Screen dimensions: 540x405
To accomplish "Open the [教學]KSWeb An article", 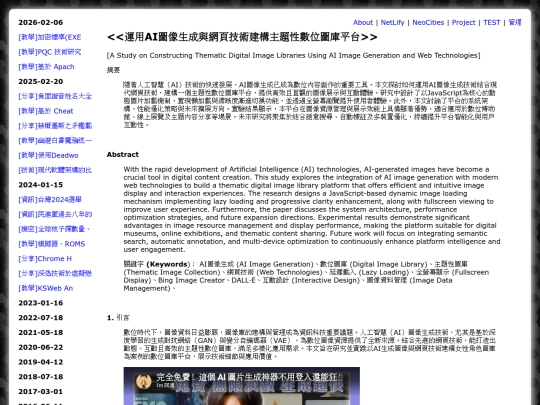I will pos(45,288).
